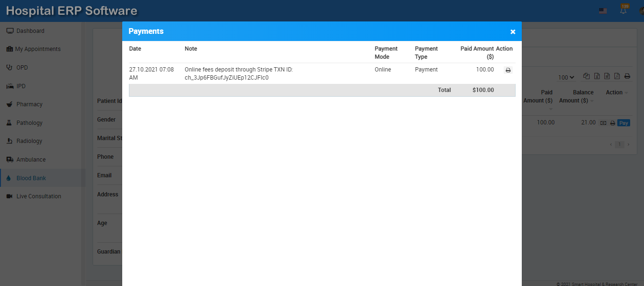Open Dashboard from the sidebar
The image size is (644, 286).
30,31
